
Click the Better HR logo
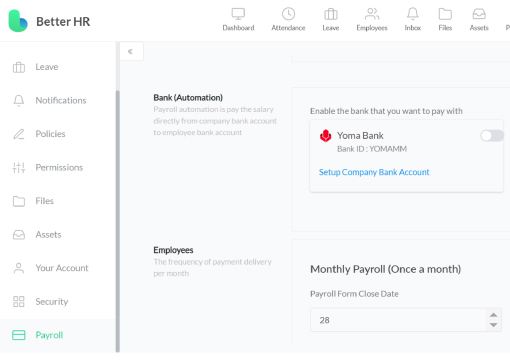click(49, 21)
